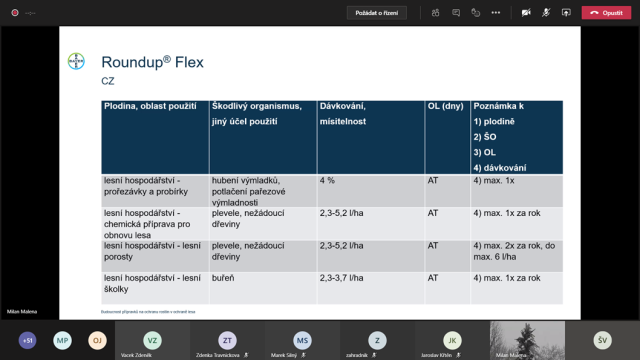Click the muted mic icon beside Jaroslav Khín
640x360 pixels.
458,355
